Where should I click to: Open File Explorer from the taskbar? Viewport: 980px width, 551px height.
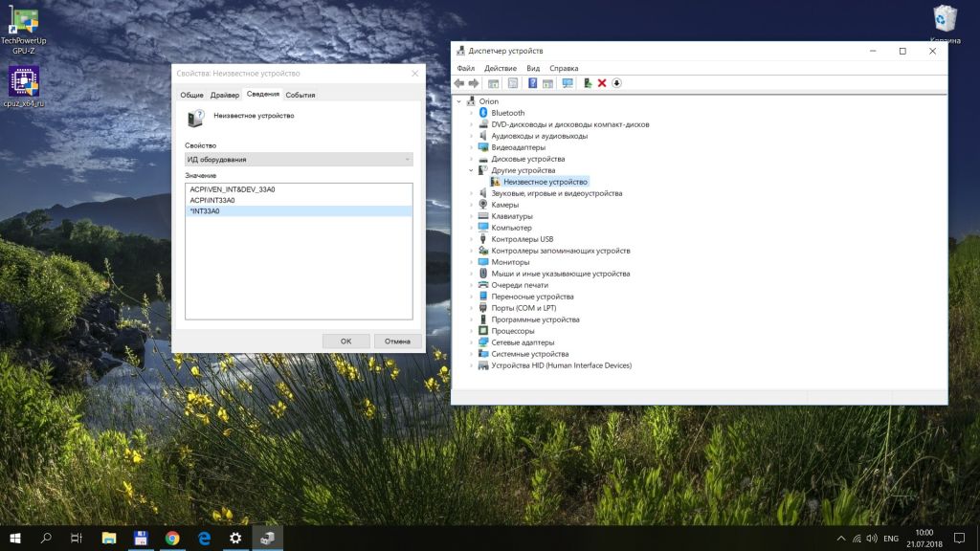point(109,538)
